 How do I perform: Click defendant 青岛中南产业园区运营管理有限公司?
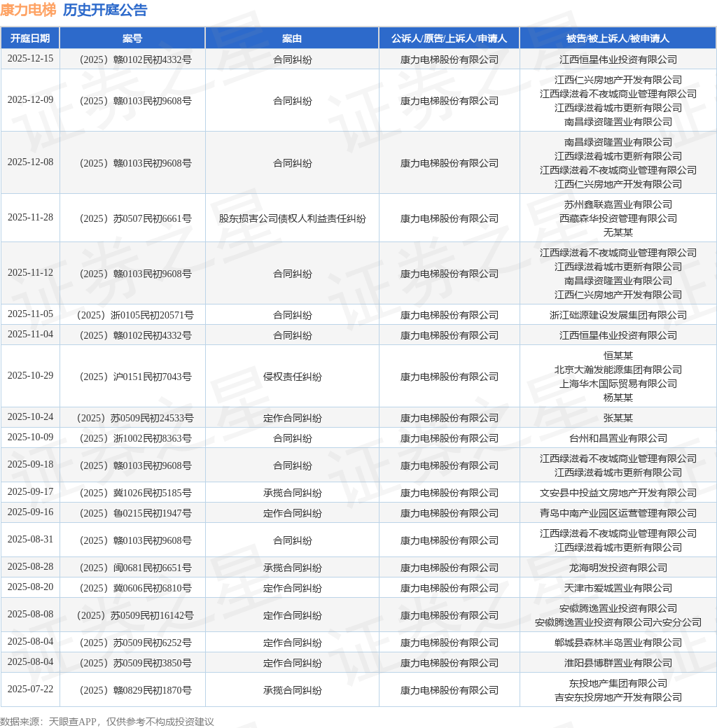click(x=618, y=513)
